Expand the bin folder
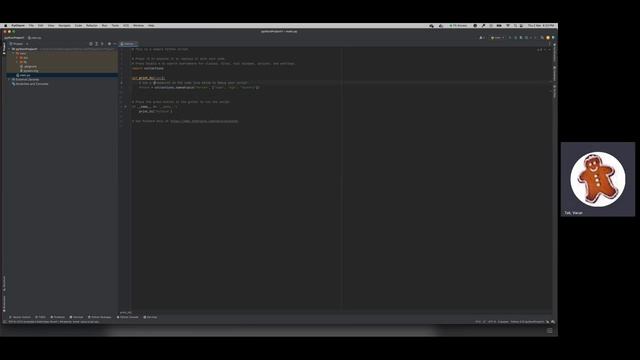Image resolution: width=640 pixels, height=360 pixels. click(17, 58)
